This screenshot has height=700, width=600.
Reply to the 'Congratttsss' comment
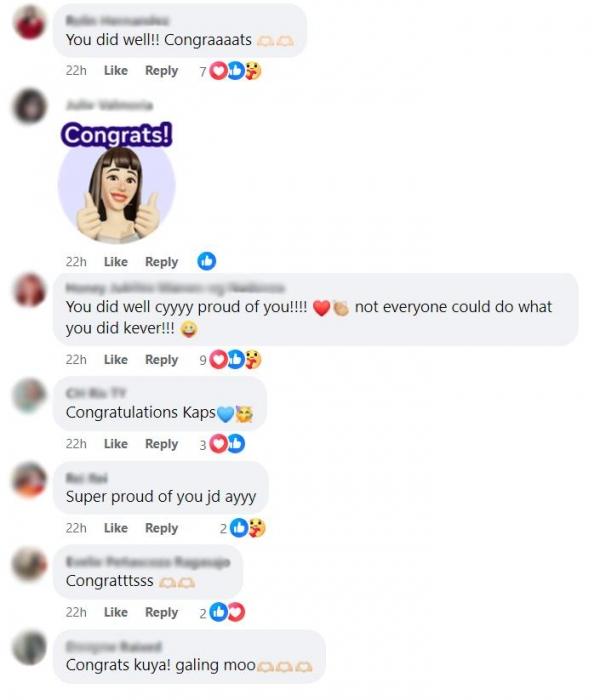(162, 612)
